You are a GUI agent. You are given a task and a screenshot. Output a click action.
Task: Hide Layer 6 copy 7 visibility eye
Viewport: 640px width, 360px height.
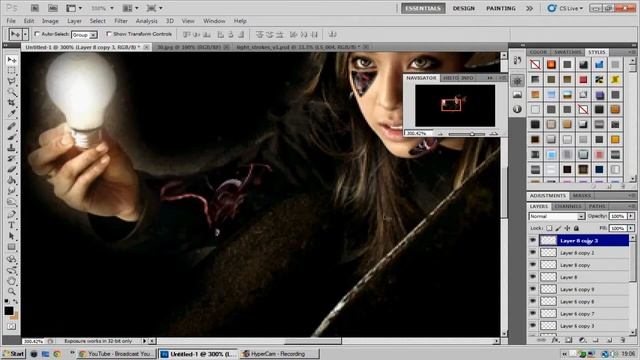point(533,313)
